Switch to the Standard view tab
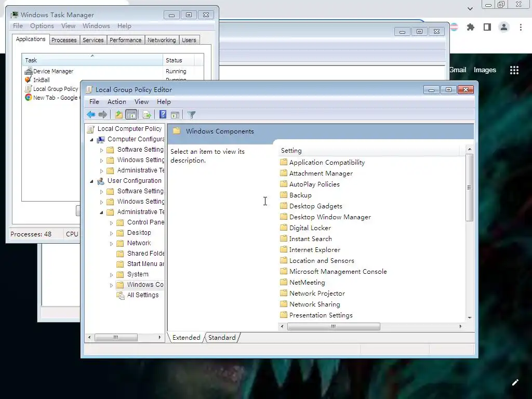The width and height of the screenshot is (532, 399). [x=222, y=338]
